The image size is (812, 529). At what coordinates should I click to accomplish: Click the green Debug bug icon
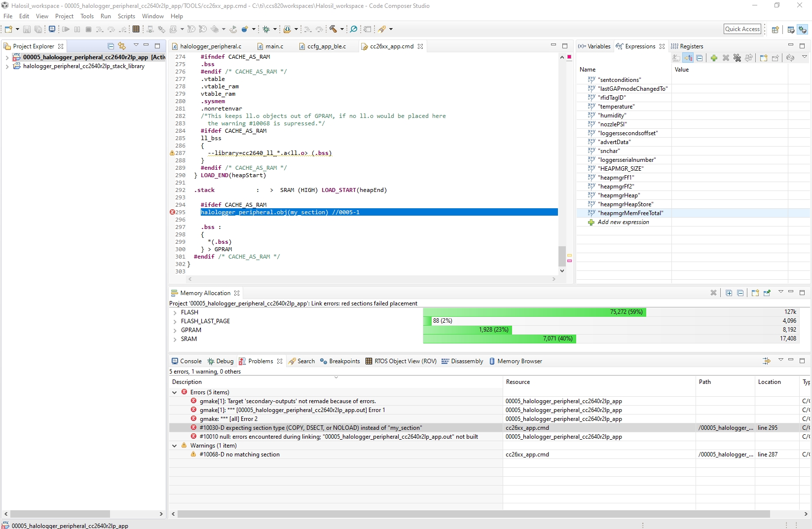(266, 29)
